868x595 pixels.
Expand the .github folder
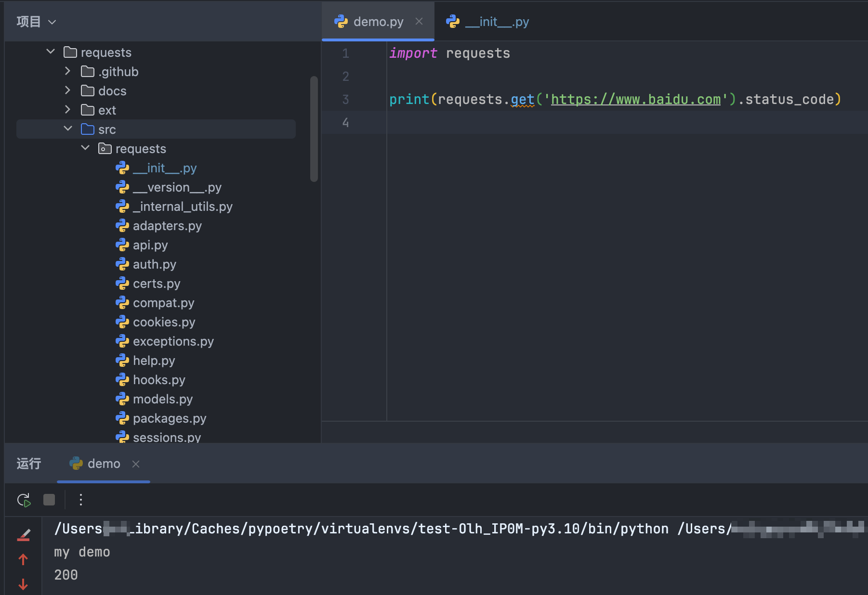(68, 71)
